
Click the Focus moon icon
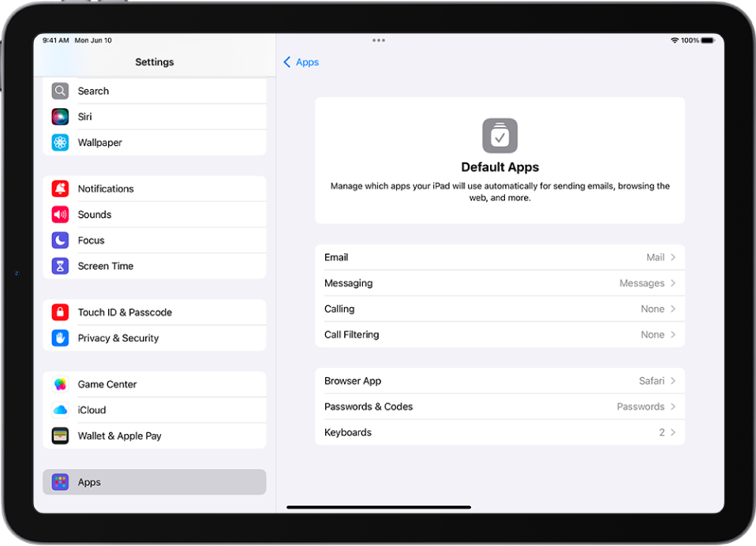60,240
